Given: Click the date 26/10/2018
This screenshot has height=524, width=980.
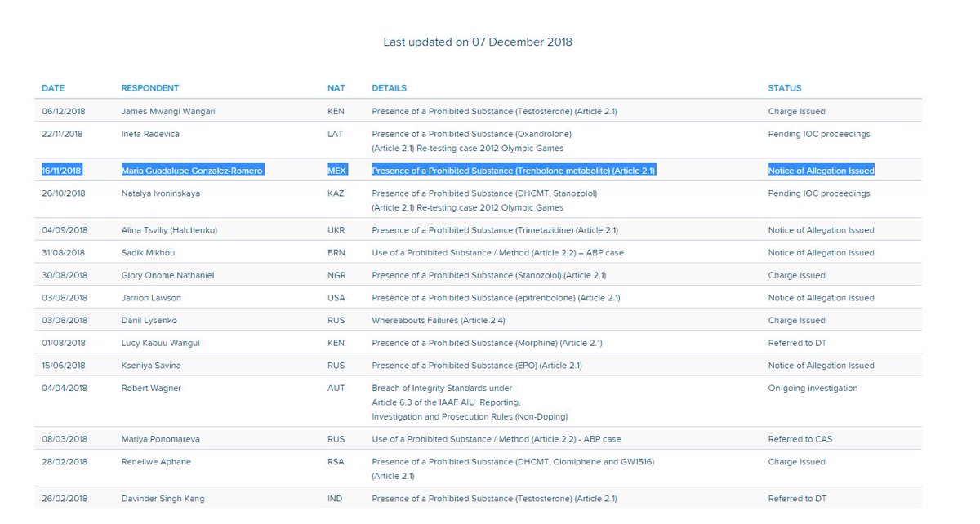Looking at the screenshot, I should (x=65, y=193).
